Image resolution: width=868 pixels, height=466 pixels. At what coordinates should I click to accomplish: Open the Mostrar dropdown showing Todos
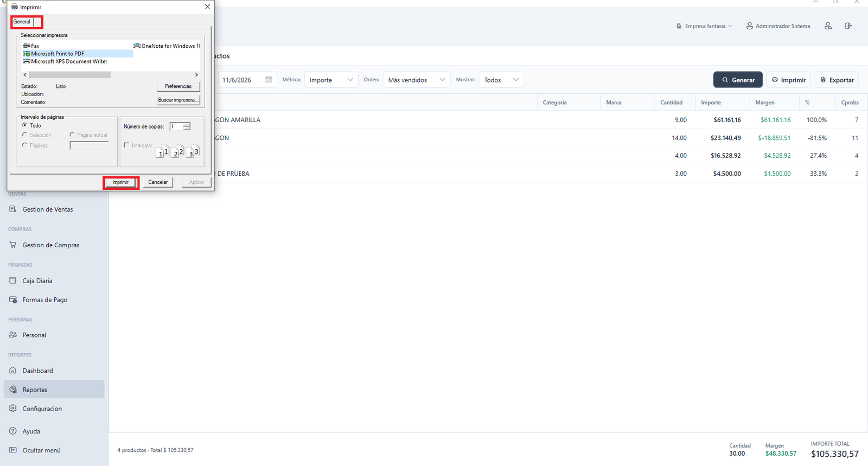click(x=501, y=80)
